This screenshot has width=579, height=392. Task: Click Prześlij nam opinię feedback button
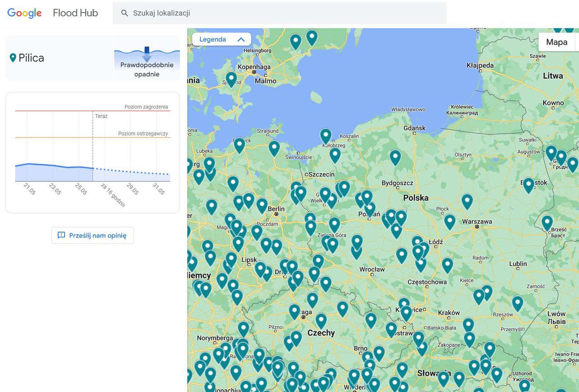93,235
